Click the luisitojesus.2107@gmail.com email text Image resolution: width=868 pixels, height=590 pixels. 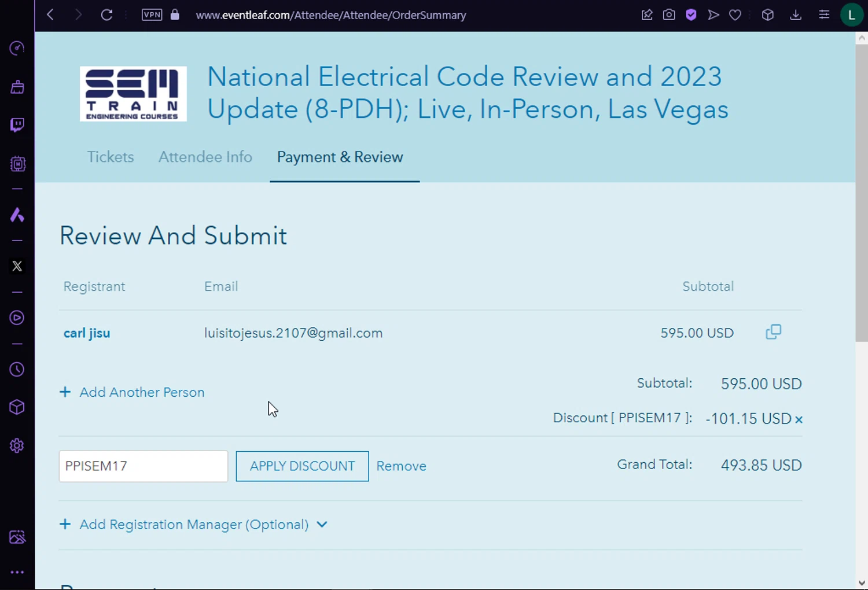click(293, 333)
